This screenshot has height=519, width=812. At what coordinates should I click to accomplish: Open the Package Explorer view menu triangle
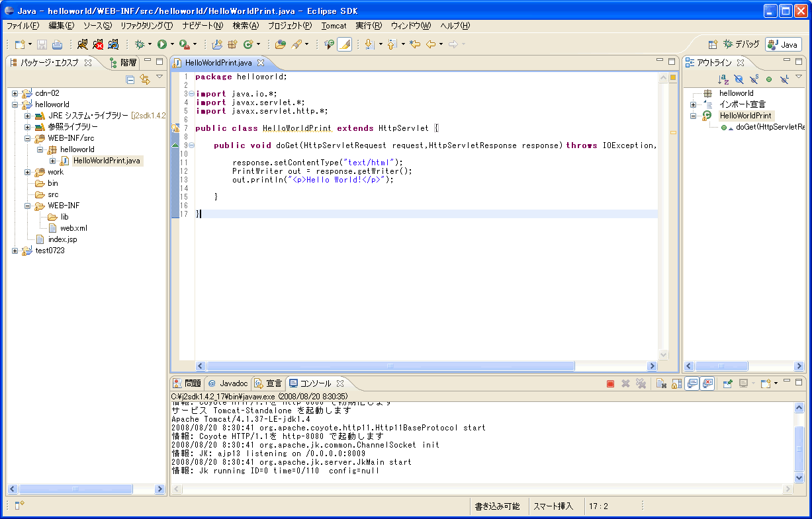coord(159,78)
